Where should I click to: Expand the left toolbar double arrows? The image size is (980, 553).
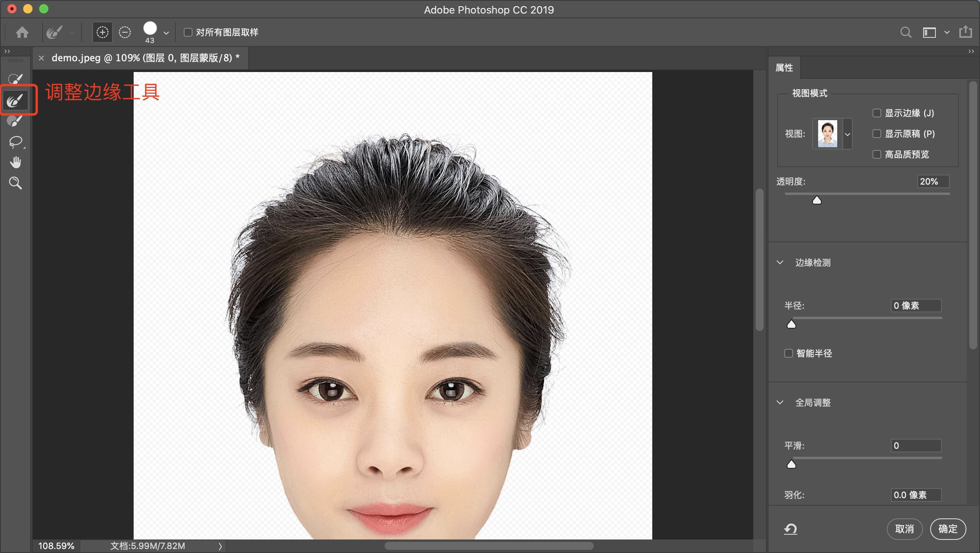coord(7,51)
